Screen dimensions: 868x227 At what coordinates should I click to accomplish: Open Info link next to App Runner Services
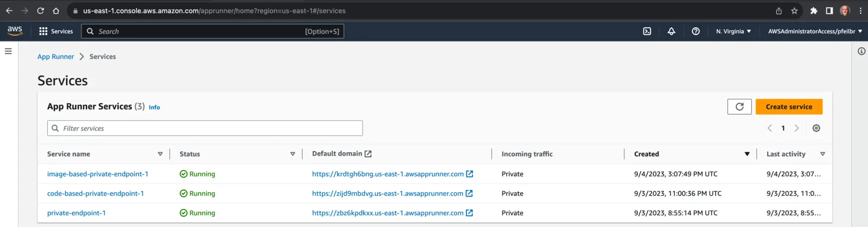[x=155, y=108]
